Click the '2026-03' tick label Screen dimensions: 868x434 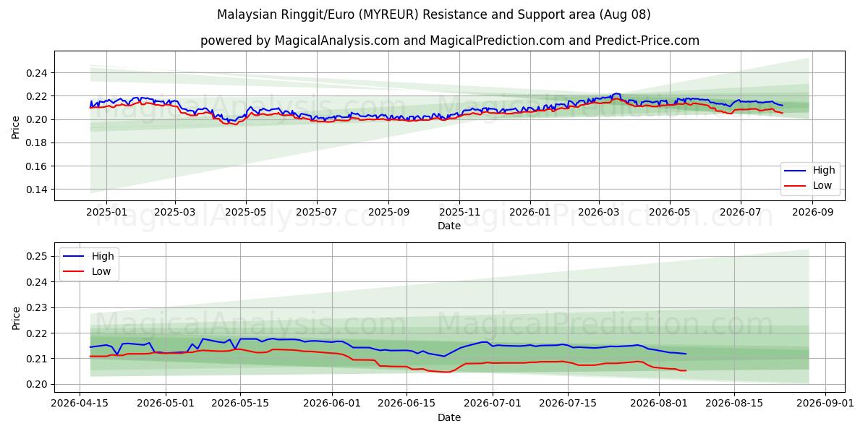[x=599, y=213]
